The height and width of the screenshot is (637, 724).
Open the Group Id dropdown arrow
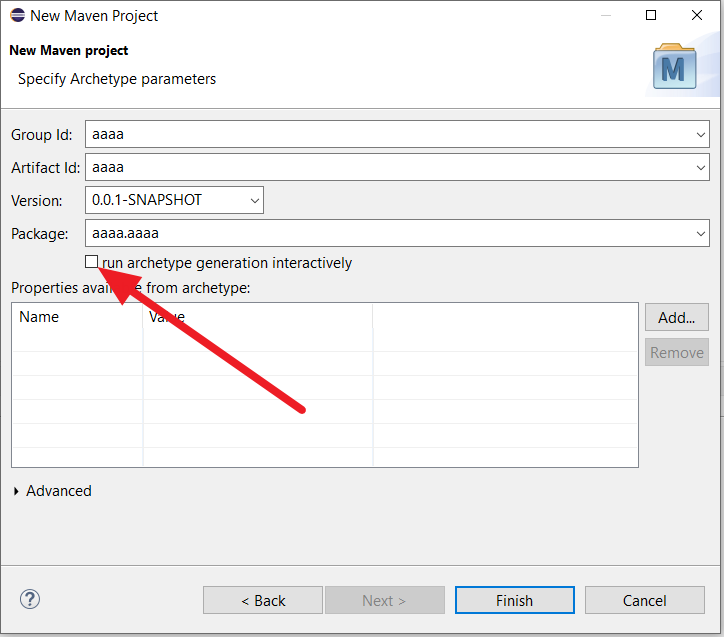coord(700,134)
